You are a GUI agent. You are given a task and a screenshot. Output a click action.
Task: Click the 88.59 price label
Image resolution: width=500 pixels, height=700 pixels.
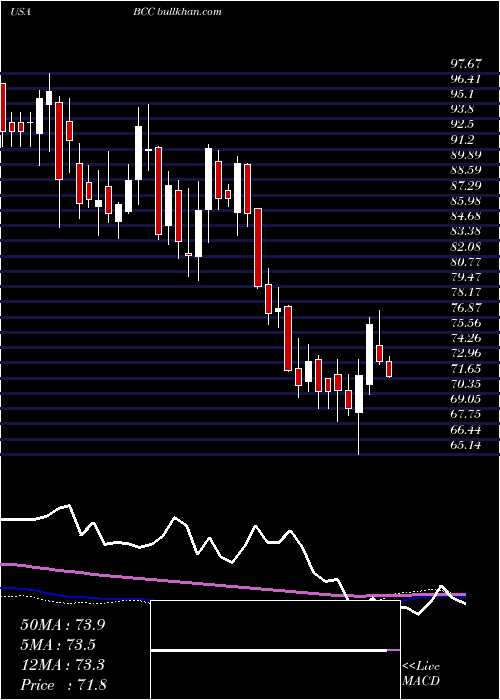click(x=466, y=171)
